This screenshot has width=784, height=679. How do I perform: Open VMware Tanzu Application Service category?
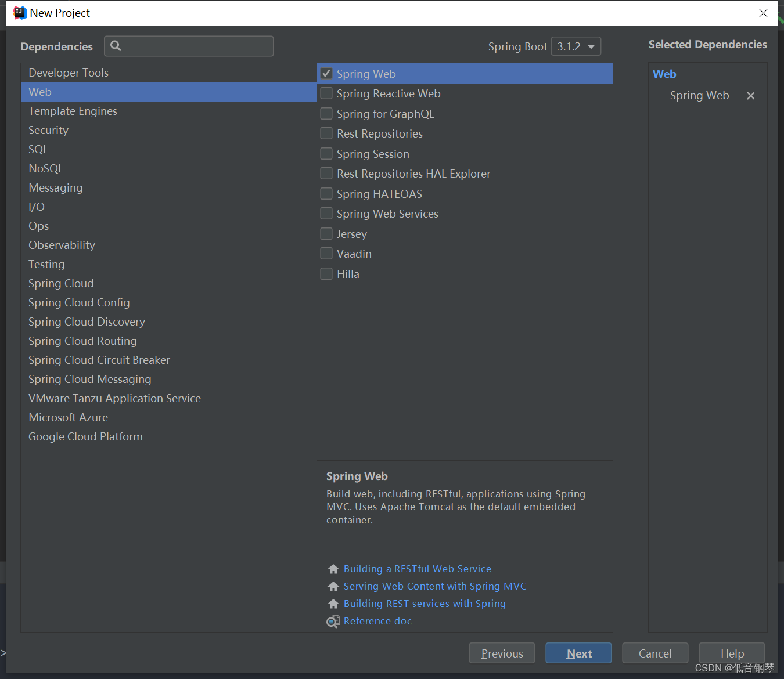point(168,398)
